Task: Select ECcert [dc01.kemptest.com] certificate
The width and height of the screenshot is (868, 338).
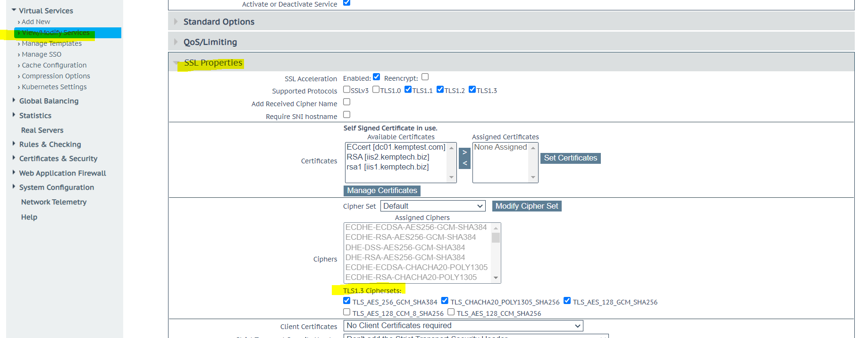Action: pyautogui.click(x=396, y=147)
